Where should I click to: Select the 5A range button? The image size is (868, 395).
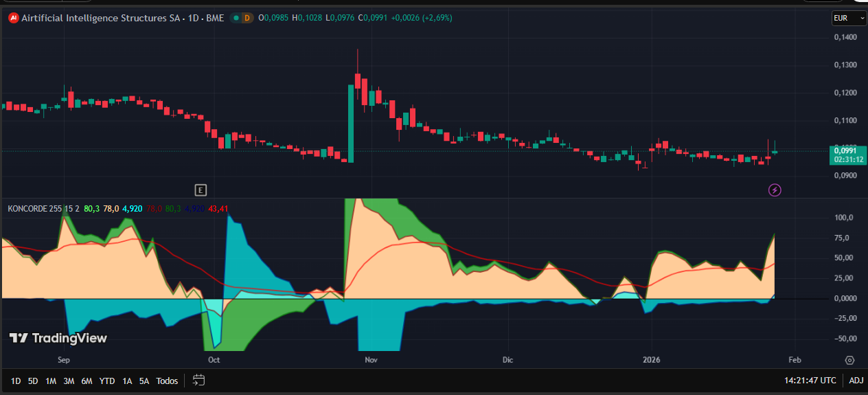click(x=144, y=381)
